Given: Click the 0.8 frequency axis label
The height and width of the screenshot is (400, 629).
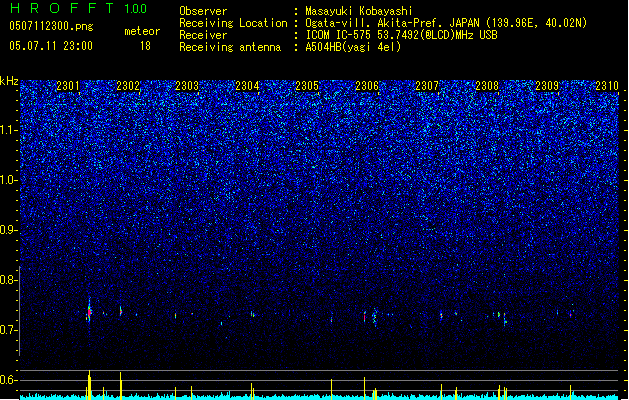Looking at the screenshot, I should [x=9, y=280].
